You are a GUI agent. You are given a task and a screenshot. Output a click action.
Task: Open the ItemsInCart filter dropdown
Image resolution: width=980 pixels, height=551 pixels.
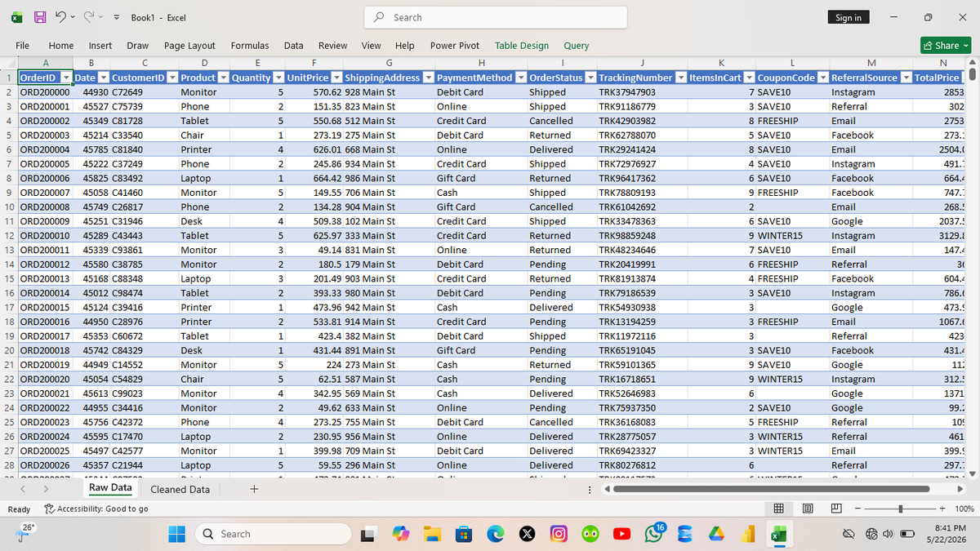pos(749,78)
